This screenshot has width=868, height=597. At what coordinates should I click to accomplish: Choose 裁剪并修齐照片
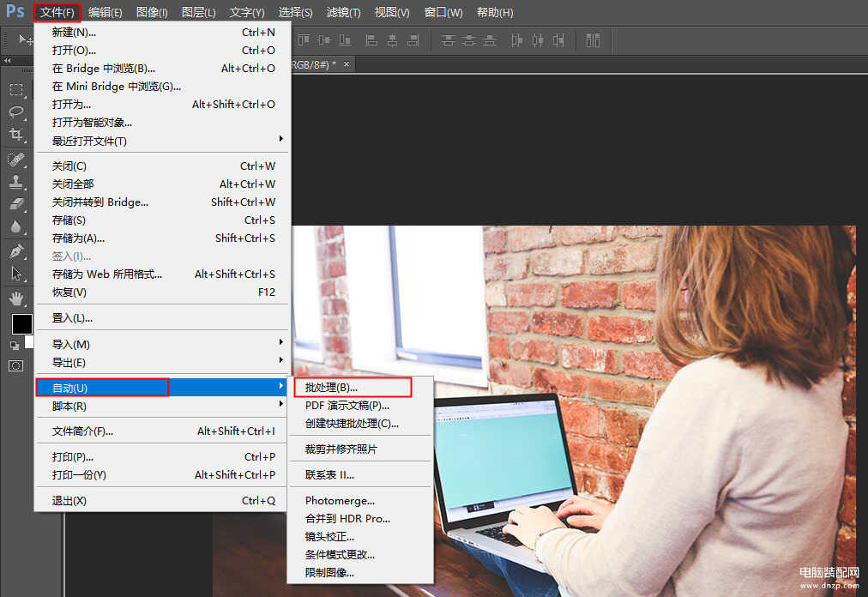[360, 449]
